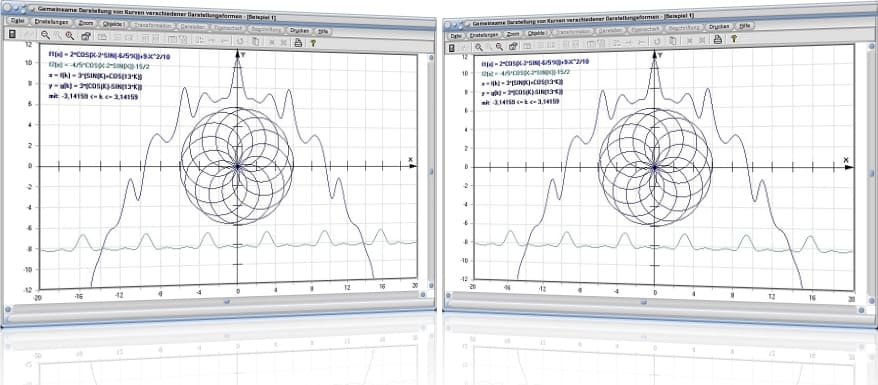Open the Hilfe menu in right window
878x385 pixels.
(744, 26)
